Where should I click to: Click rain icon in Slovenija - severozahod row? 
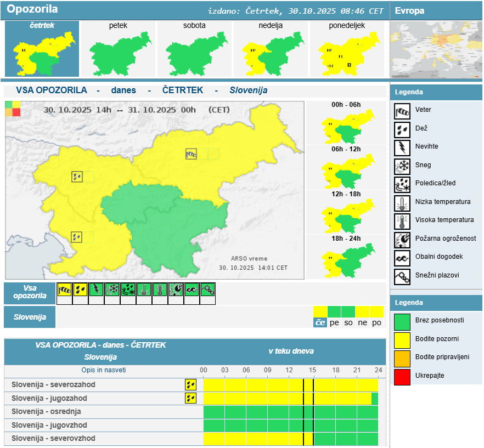click(190, 384)
